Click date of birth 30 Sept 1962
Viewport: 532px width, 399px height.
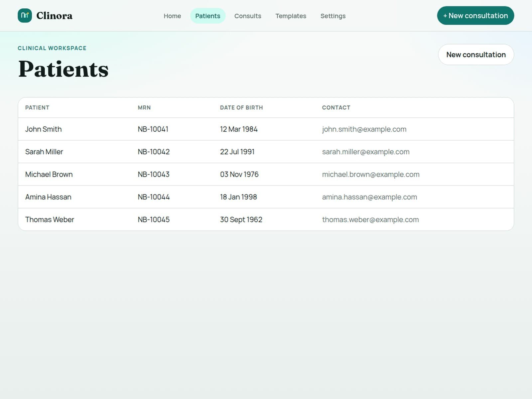(x=241, y=219)
